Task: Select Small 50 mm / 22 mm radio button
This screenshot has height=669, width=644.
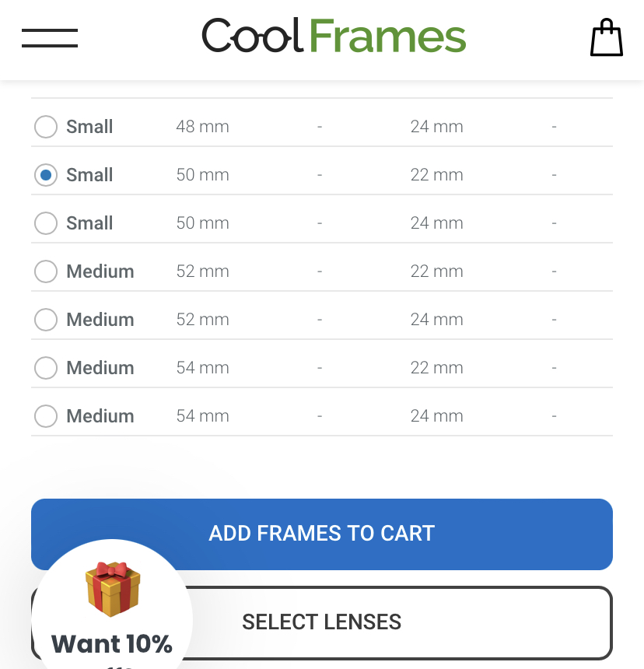Action: click(x=46, y=175)
